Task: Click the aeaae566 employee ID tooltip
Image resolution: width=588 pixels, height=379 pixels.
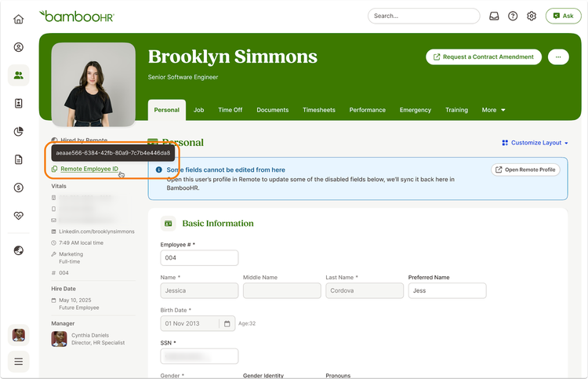Action: (x=113, y=153)
